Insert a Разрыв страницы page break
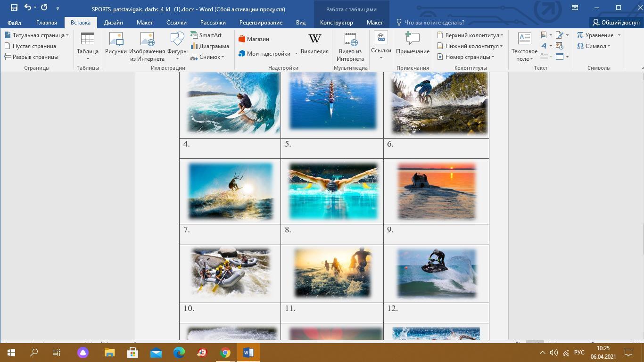The image size is (644, 362). (32, 57)
